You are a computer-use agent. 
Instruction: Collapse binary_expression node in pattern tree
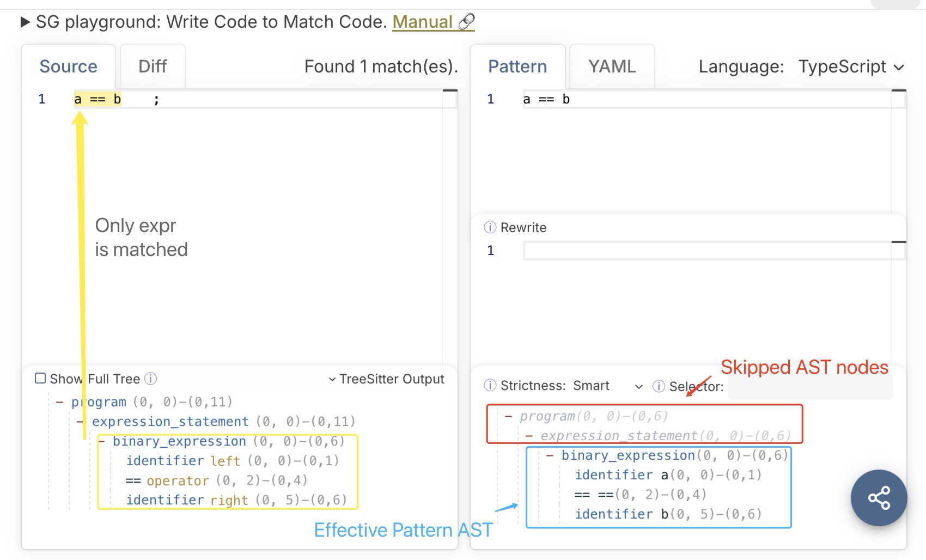coord(550,455)
